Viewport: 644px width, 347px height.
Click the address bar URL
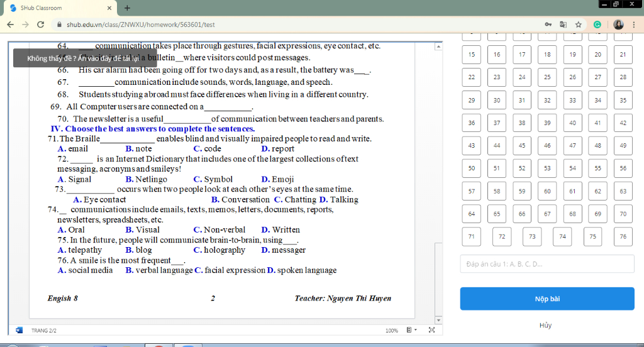click(141, 25)
